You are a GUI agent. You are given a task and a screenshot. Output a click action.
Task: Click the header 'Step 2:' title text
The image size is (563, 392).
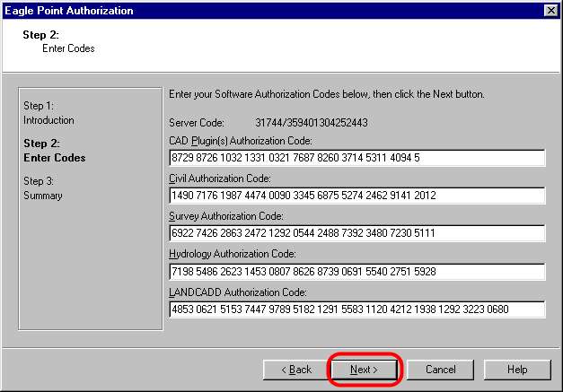[40, 35]
